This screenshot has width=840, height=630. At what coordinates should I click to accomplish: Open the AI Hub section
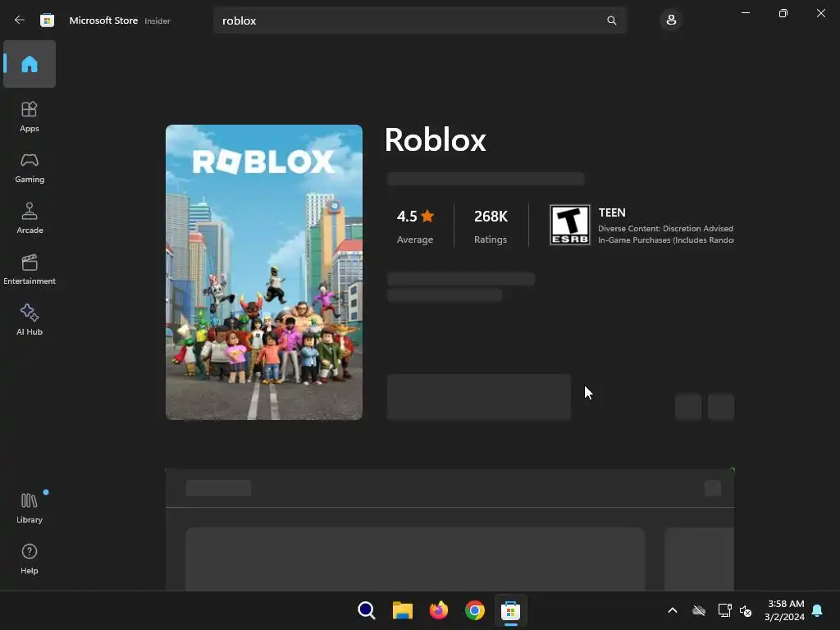[x=30, y=321]
